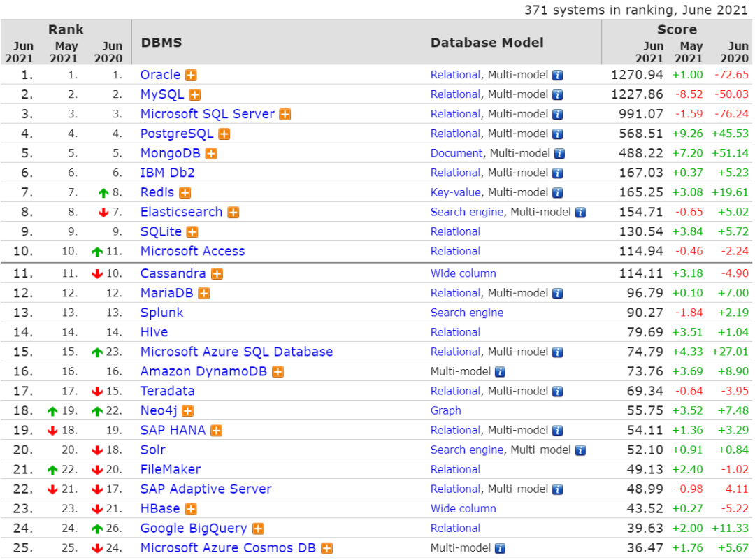Open the FileMaker link
The width and height of the screenshot is (755, 560).
pyautogui.click(x=171, y=470)
